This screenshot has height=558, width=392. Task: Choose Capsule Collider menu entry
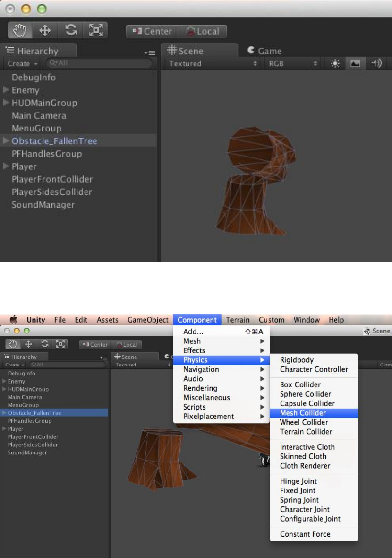pos(314,403)
